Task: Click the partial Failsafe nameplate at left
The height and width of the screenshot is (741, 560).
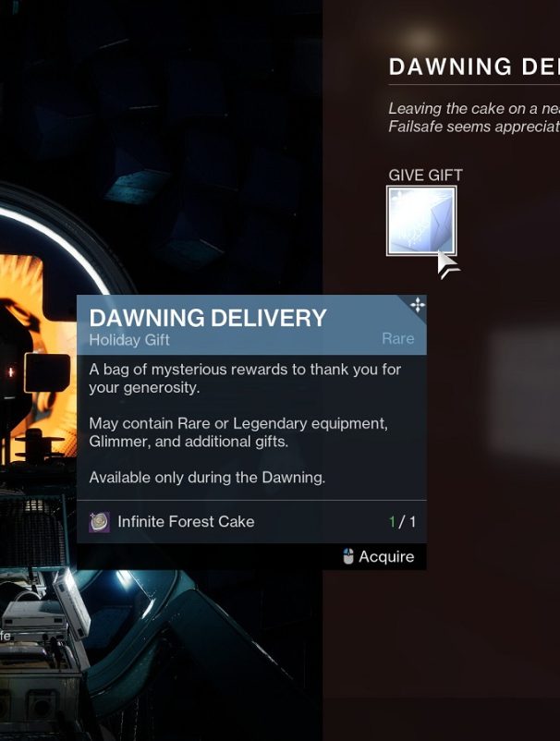Action: [6, 635]
